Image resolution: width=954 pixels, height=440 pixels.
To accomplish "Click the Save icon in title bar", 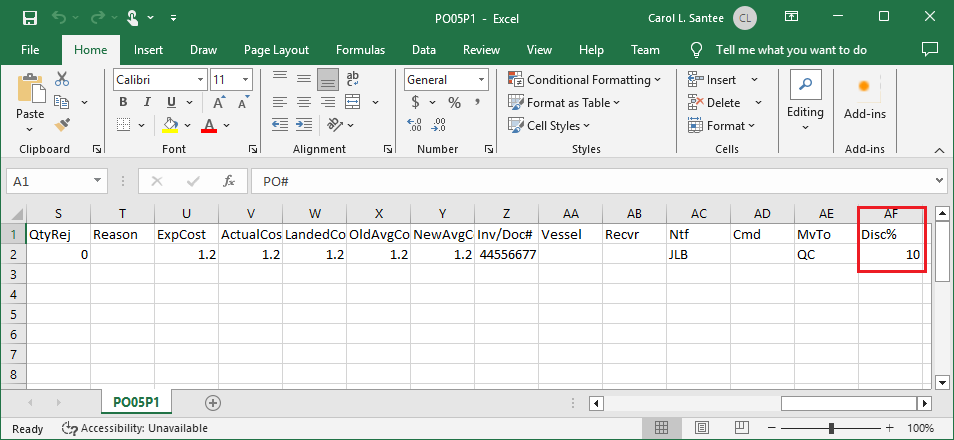I will tap(29, 17).
